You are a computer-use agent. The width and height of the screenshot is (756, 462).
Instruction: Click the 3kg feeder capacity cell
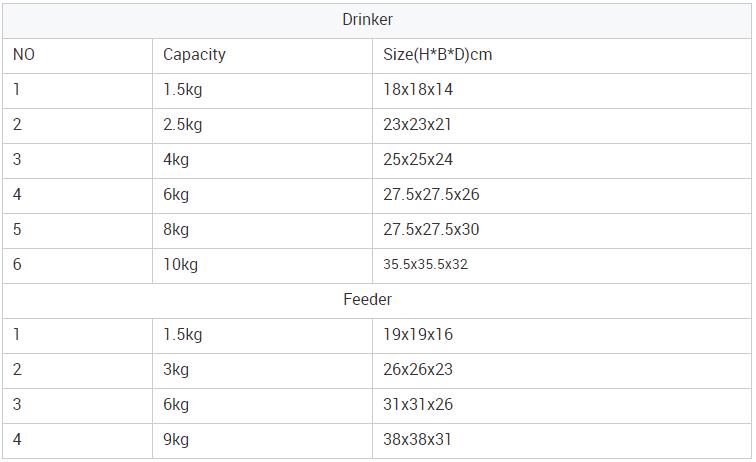(176, 370)
